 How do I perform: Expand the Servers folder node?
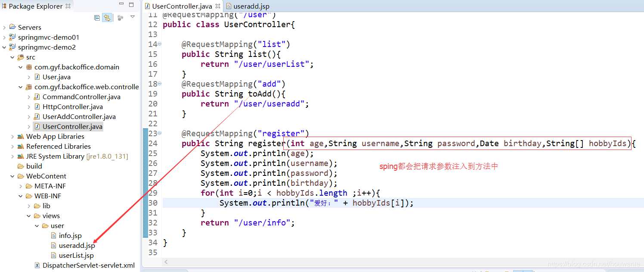pos(4,27)
